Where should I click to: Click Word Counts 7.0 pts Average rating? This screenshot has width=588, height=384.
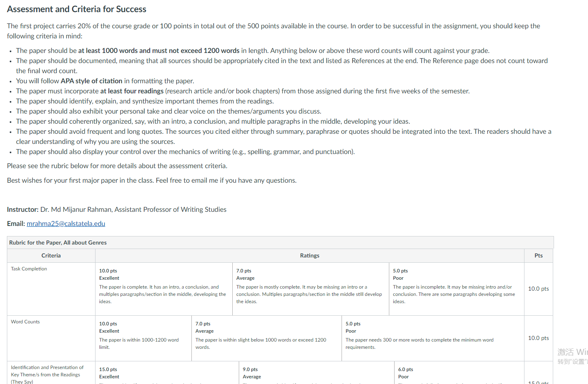pyautogui.click(x=267, y=338)
